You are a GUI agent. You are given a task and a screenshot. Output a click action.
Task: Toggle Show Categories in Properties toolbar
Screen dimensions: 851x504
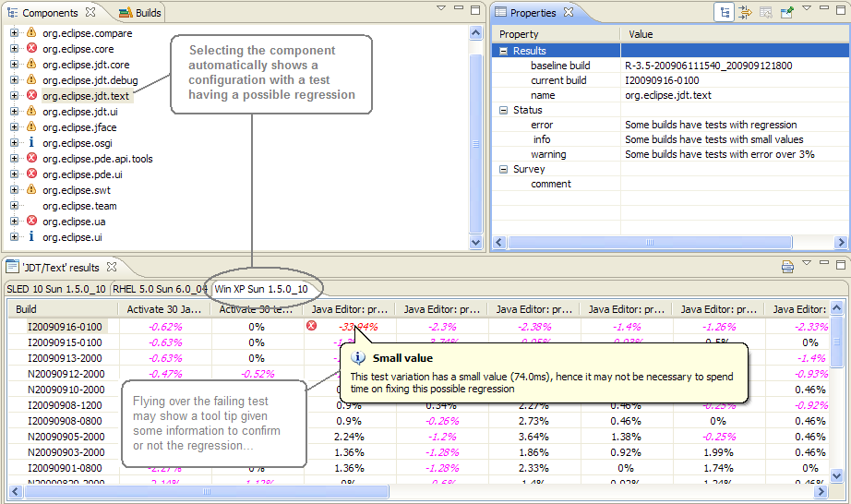pyautogui.click(x=725, y=12)
